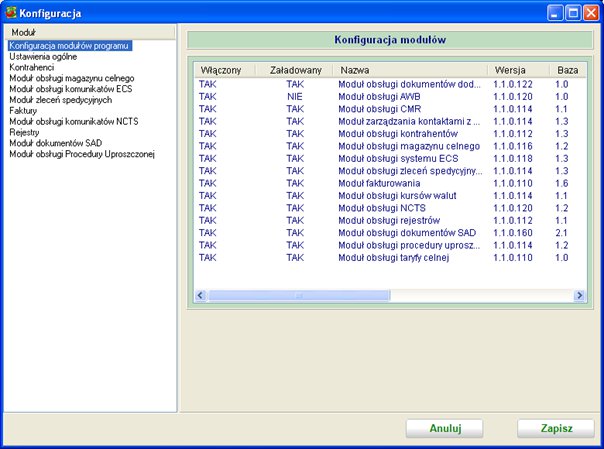Maximize the Konfiguracja window
Screen dimensions: 604x449
coord(573,13)
